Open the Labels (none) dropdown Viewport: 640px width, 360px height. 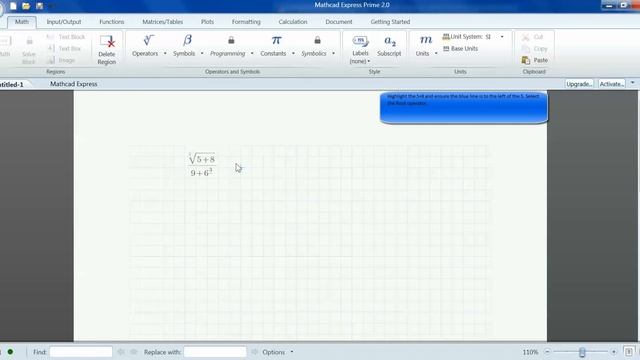[360, 61]
